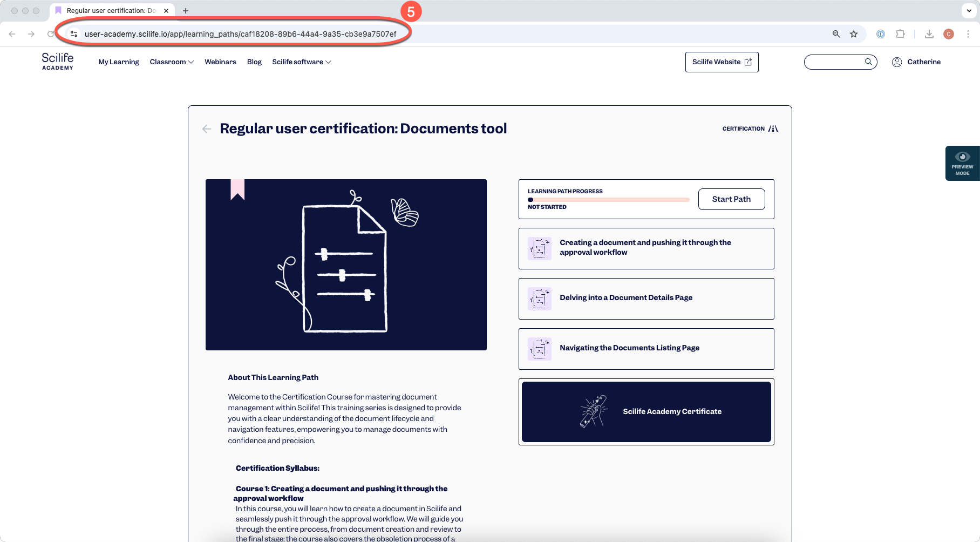Open the 1Password extension icon
The image size is (980, 542).
881,34
